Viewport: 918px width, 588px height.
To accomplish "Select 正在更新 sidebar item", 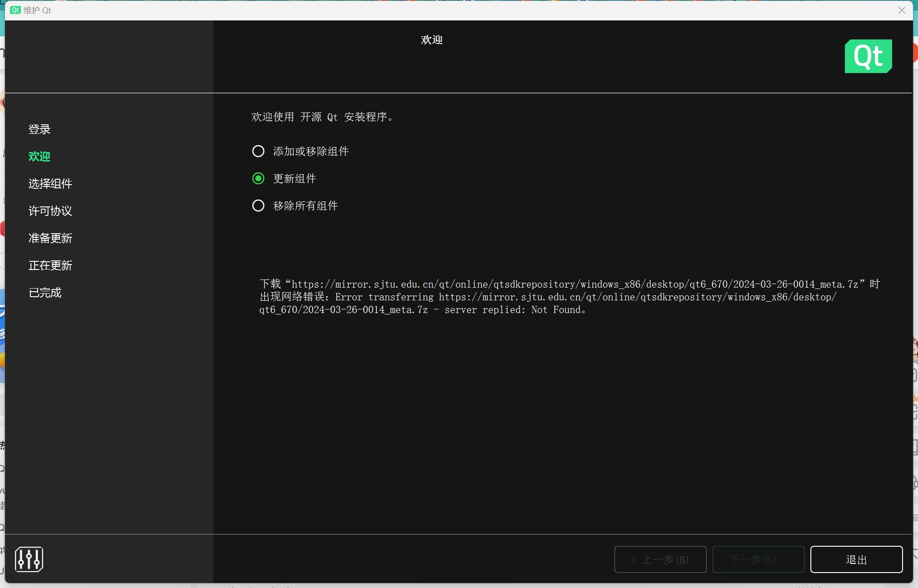I will click(x=50, y=265).
